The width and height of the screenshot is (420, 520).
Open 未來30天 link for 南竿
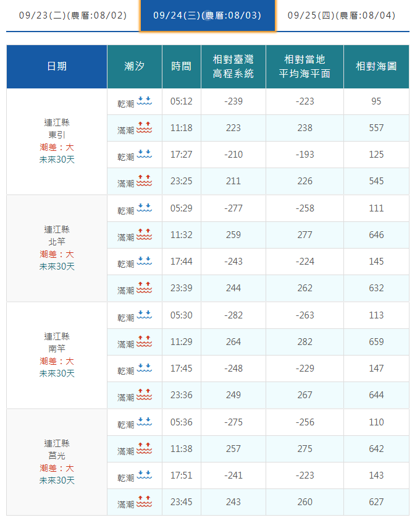tap(57, 373)
